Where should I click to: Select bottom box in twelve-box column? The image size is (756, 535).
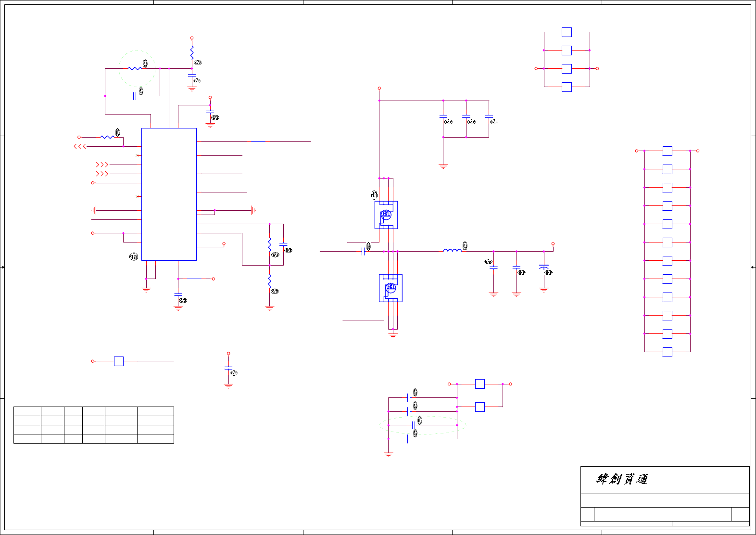click(668, 352)
